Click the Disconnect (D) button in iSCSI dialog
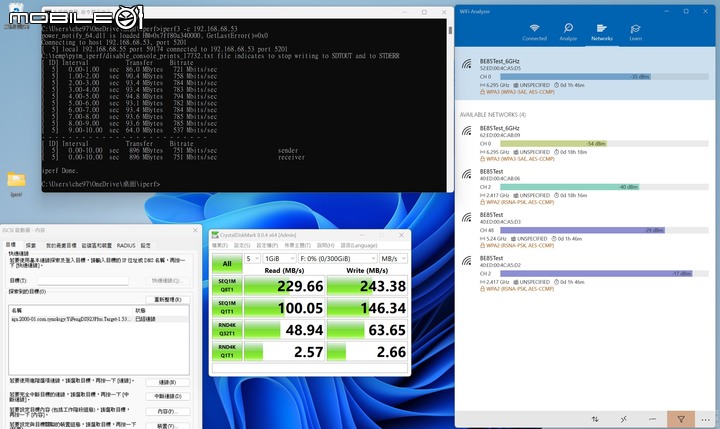 click(x=168, y=396)
